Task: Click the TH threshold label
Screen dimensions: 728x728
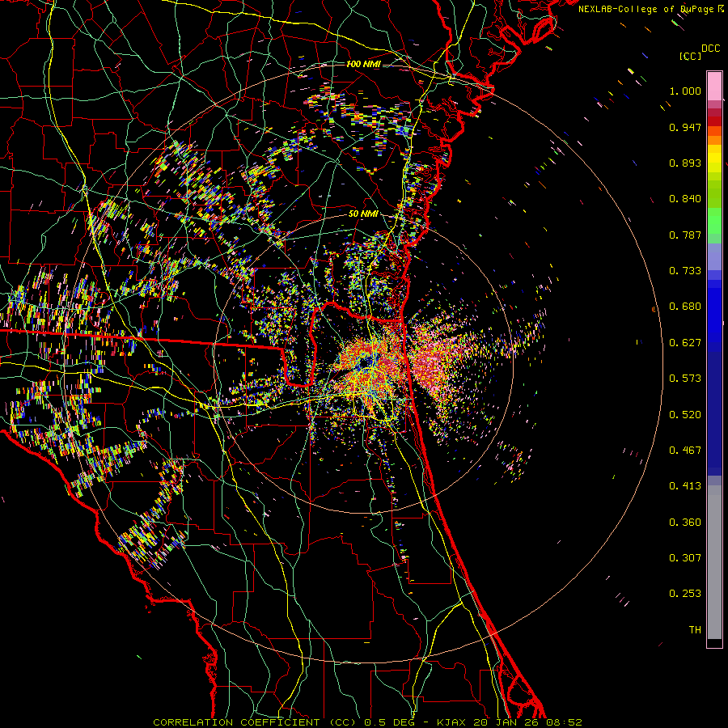Action: (695, 630)
